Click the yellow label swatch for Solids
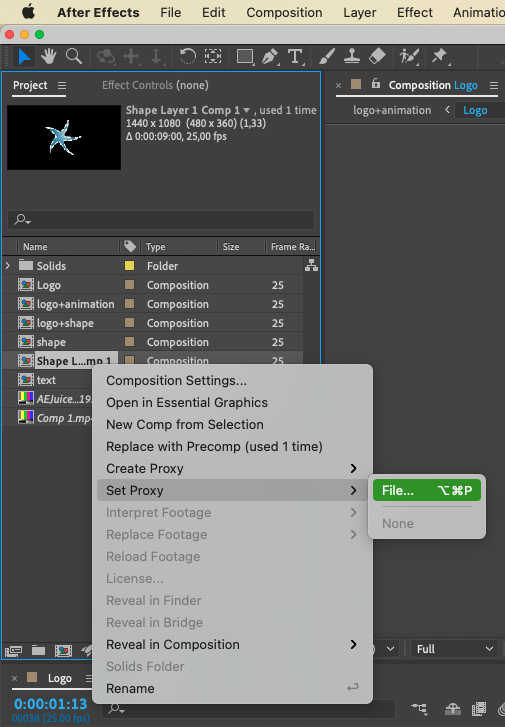This screenshot has height=727, width=505. pos(129,266)
